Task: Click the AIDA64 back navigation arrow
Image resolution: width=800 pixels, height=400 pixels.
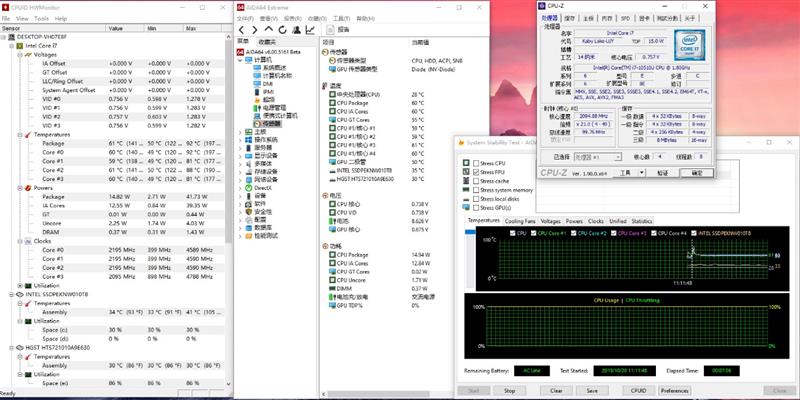Action: coord(240,30)
